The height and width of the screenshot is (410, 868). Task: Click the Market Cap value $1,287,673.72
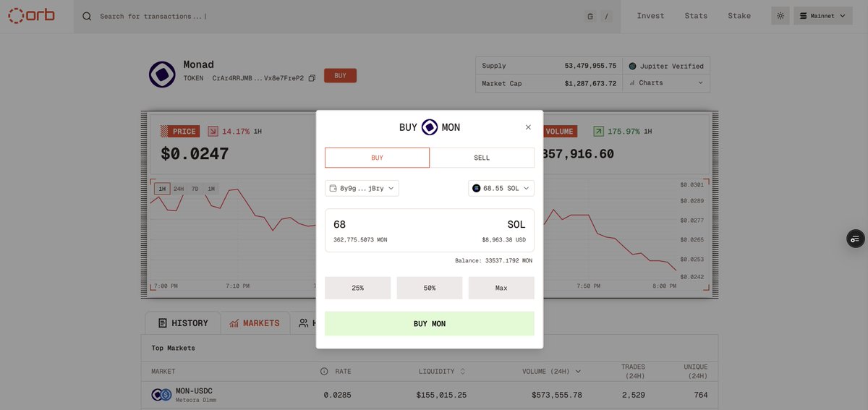point(590,84)
